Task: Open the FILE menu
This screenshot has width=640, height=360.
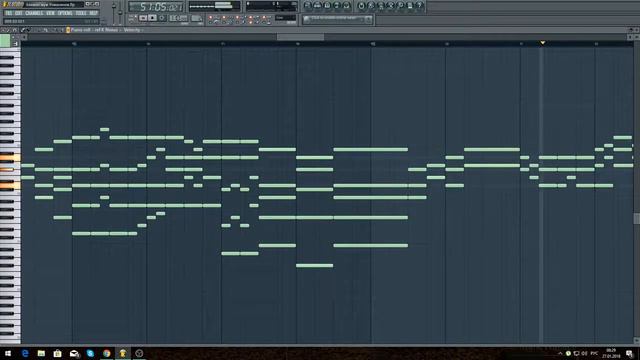Action: click(x=8, y=13)
